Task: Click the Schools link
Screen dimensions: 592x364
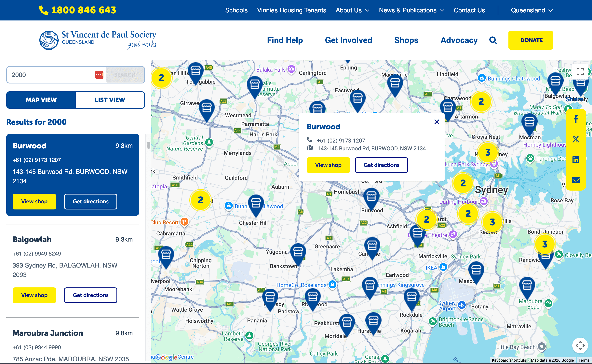Action: tap(236, 10)
